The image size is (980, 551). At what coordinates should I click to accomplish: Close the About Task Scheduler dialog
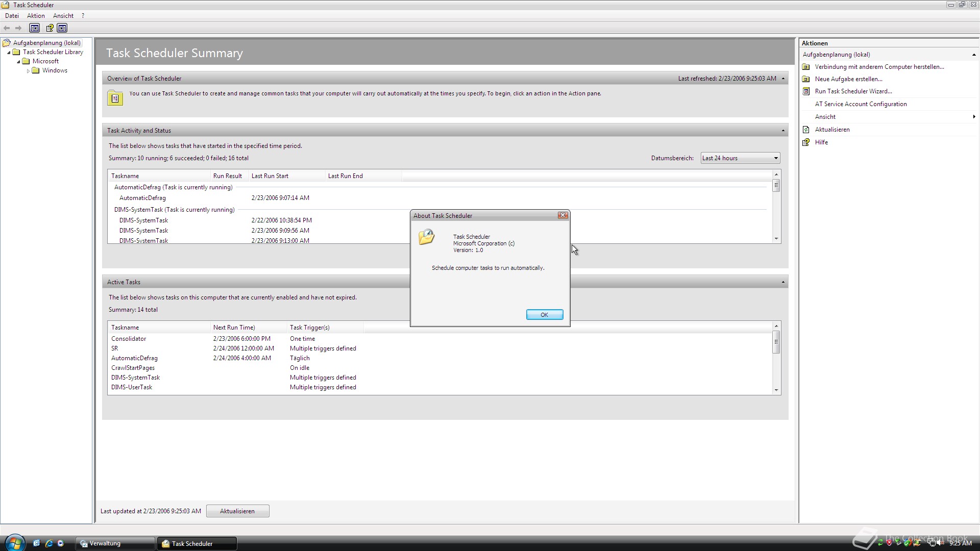563,215
